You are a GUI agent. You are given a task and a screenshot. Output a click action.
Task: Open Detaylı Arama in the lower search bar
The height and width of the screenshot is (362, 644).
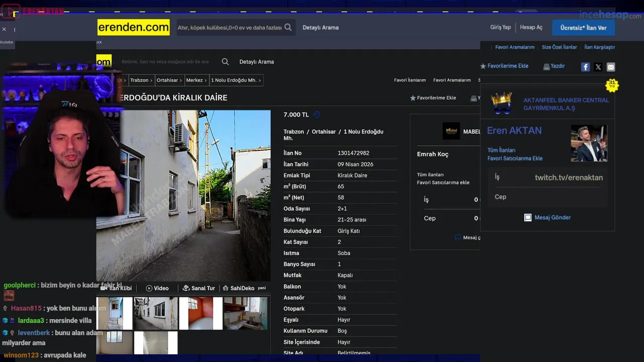coord(257,62)
